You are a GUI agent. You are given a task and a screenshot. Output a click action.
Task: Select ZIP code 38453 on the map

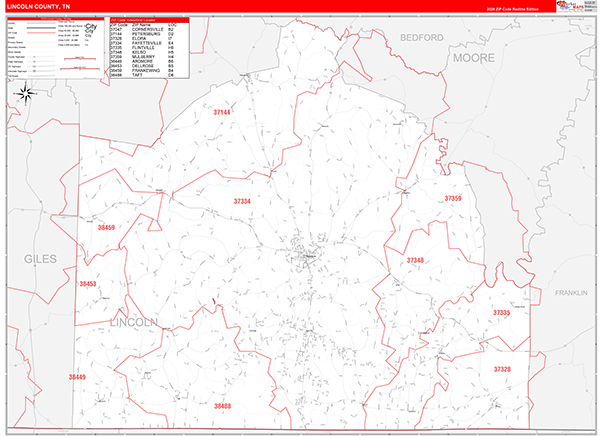[89, 284]
